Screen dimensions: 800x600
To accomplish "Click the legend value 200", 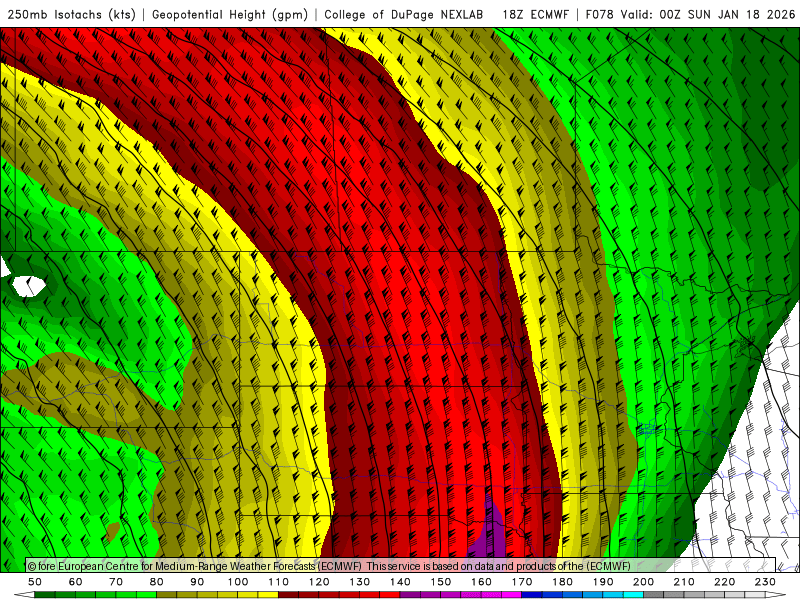I will pyautogui.click(x=643, y=582).
